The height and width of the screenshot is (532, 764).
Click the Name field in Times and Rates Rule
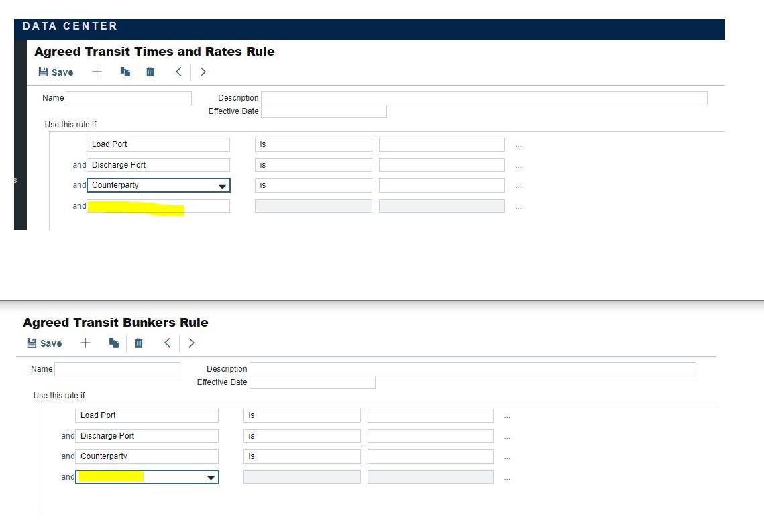[x=127, y=98]
